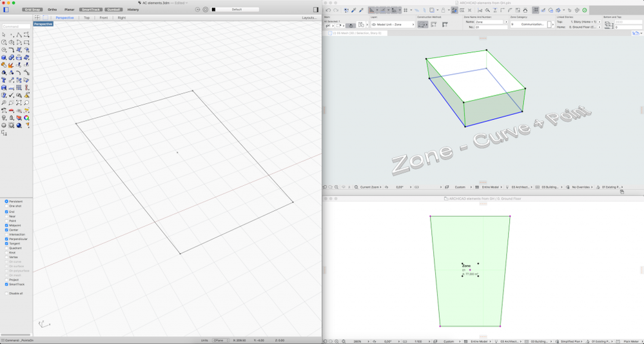Click the Rhino Command input field
Image resolution: width=644 pixels, height=344 pixels.
pos(16,26)
